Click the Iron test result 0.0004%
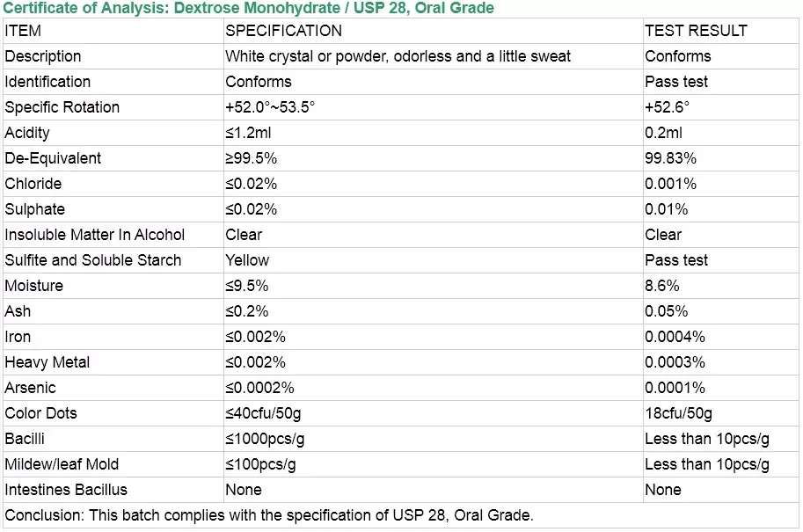 point(675,337)
